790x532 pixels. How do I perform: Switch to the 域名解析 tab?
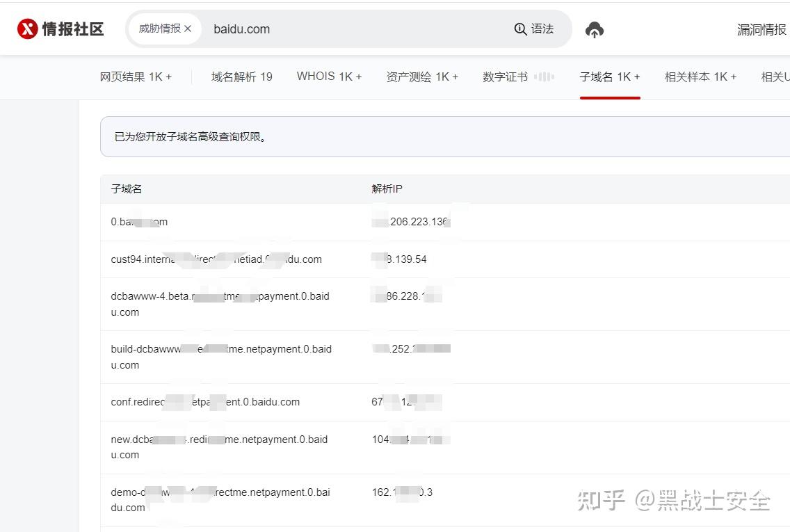(242, 76)
